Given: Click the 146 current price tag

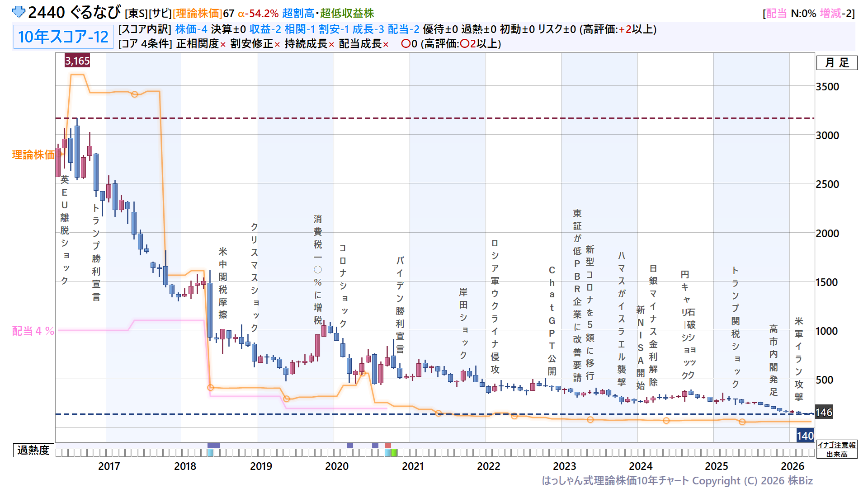Looking at the screenshot, I should [824, 412].
